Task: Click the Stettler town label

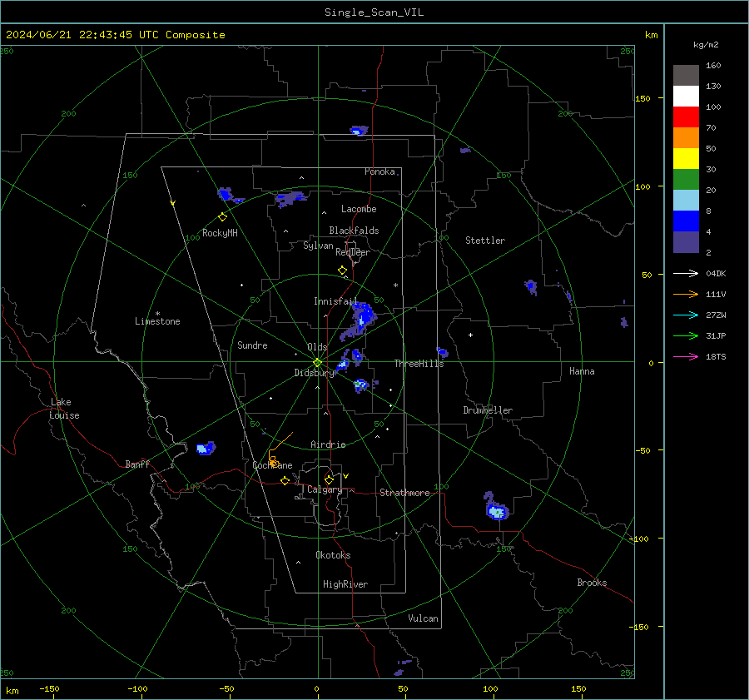Action: click(485, 241)
